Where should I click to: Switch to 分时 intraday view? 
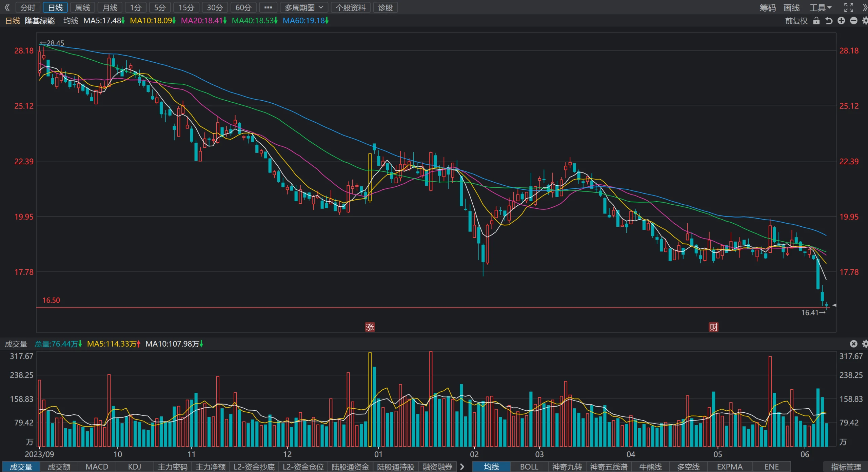tap(28, 7)
